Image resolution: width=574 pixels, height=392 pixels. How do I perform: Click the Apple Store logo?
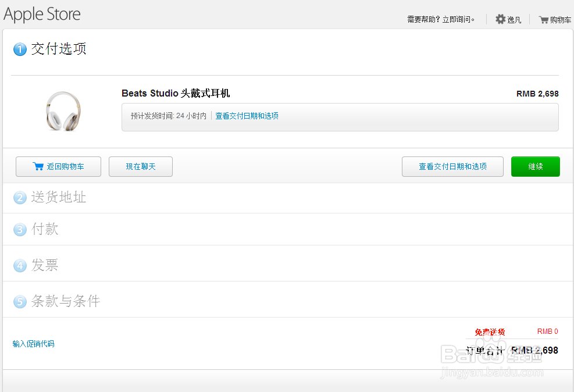[42, 15]
